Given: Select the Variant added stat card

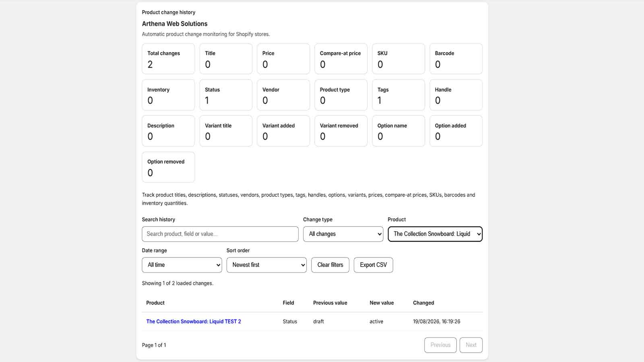Looking at the screenshot, I should (x=283, y=131).
